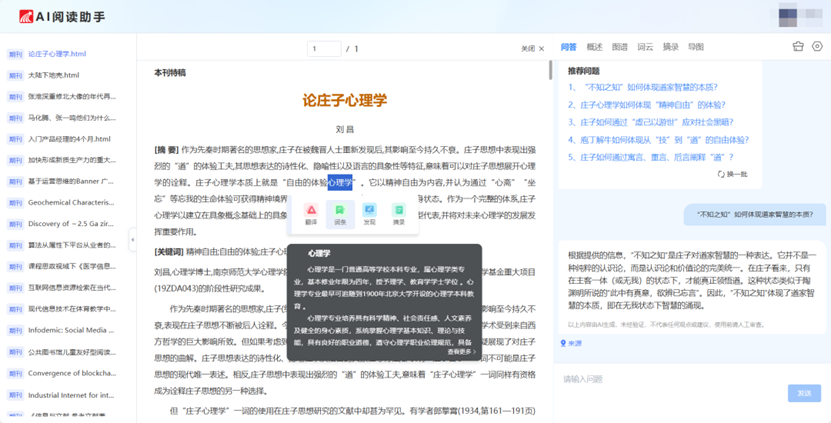Click the 来源 location pin icon
The image size is (831, 423).
(563, 343)
